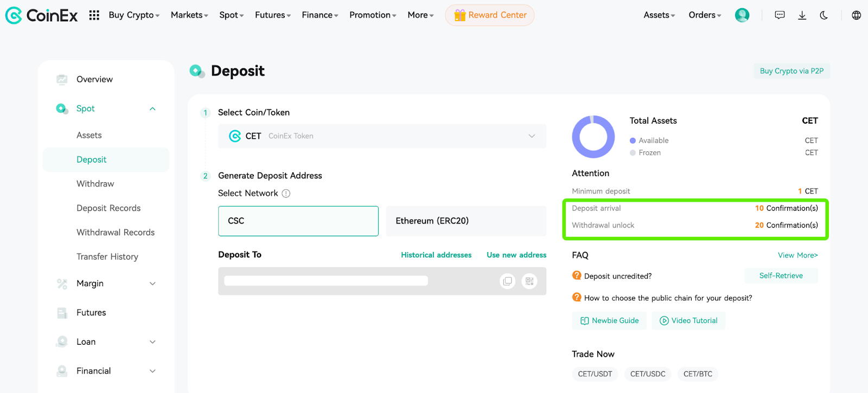Screen dimensions: 868x393
Task: Open Deposit Records page
Action: click(x=108, y=208)
